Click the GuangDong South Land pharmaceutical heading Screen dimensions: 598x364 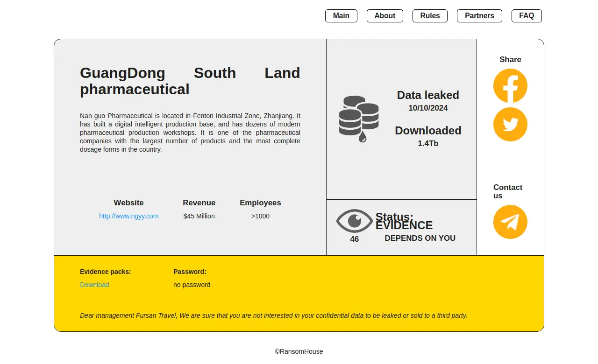pyautogui.click(x=190, y=81)
